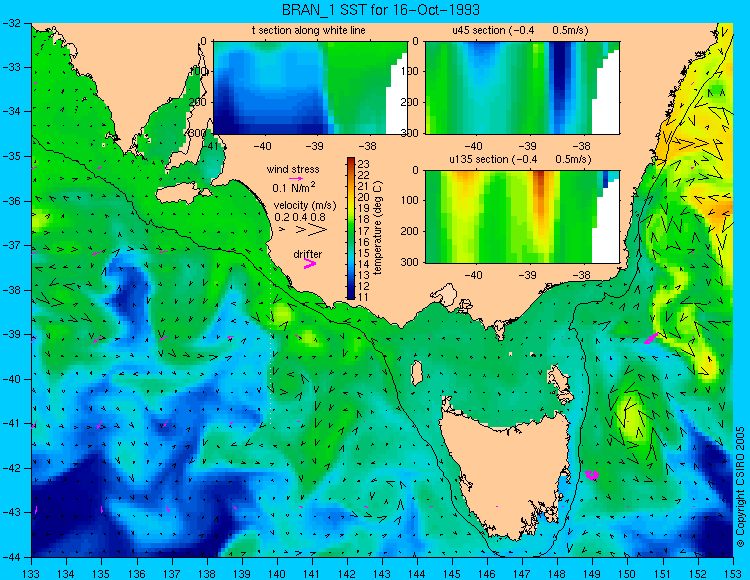
Task: Click King Island in Bass Strait
Action: [417, 372]
